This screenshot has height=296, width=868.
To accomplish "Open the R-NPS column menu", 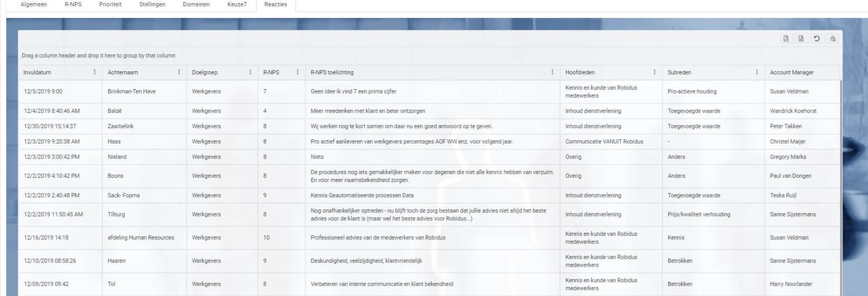I will pos(298,72).
